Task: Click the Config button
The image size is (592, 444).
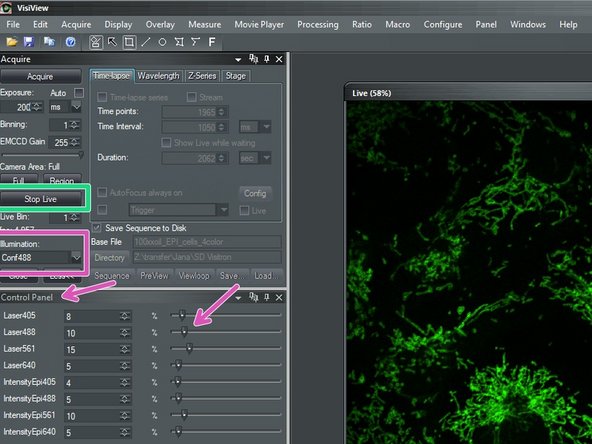Action: [x=255, y=193]
